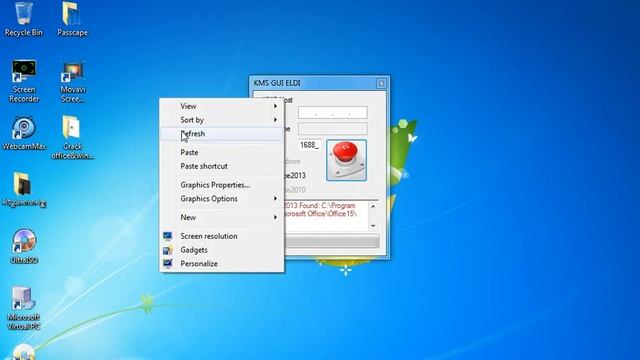Select the Movavi Screen shortcut icon
This screenshot has width=640, height=360.
click(x=73, y=81)
